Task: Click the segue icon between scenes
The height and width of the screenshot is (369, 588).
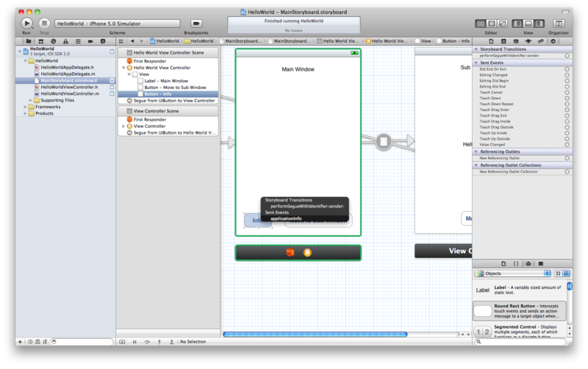Action: 384,142
